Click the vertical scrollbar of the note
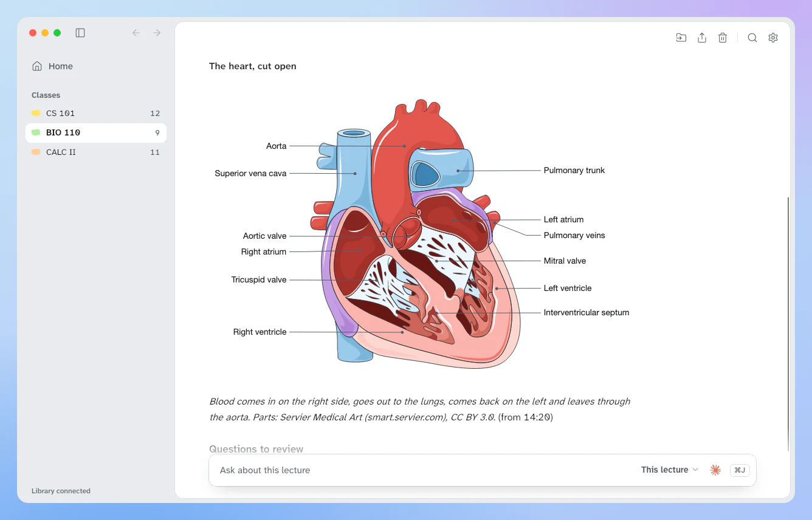This screenshot has width=812, height=520. [788, 324]
